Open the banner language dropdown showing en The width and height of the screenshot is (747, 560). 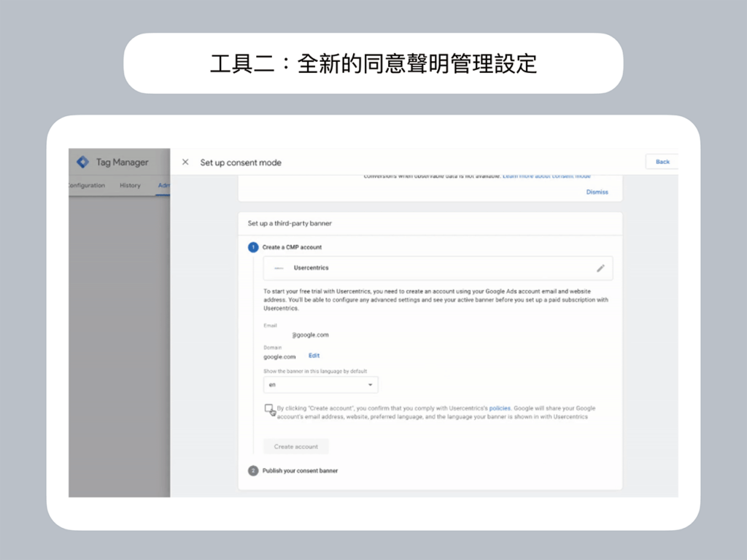click(x=321, y=385)
